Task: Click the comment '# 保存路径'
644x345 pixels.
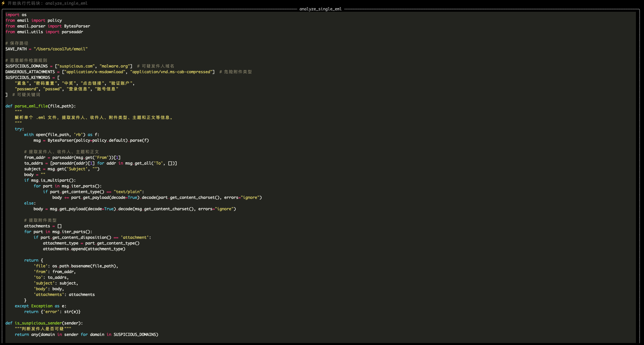Action: point(17,43)
